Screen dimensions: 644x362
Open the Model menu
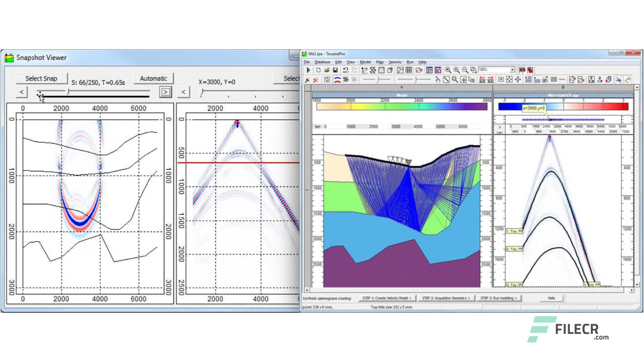click(366, 62)
